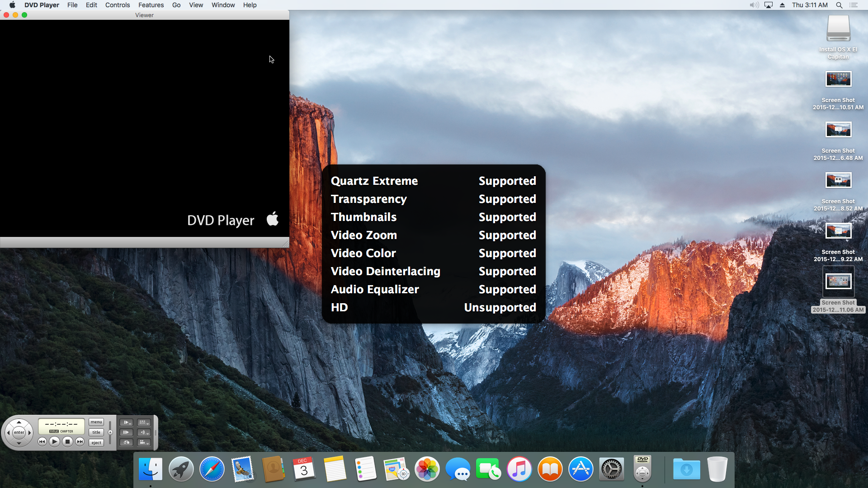Open the disc menu via menu button
Image resolution: width=868 pixels, height=488 pixels.
click(96, 422)
